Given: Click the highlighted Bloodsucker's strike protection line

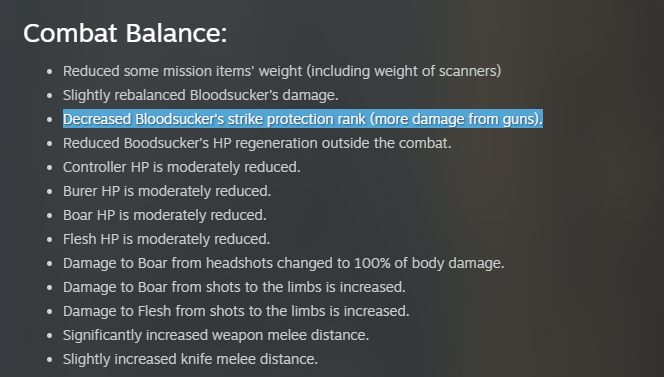Looking at the screenshot, I should (303, 119).
